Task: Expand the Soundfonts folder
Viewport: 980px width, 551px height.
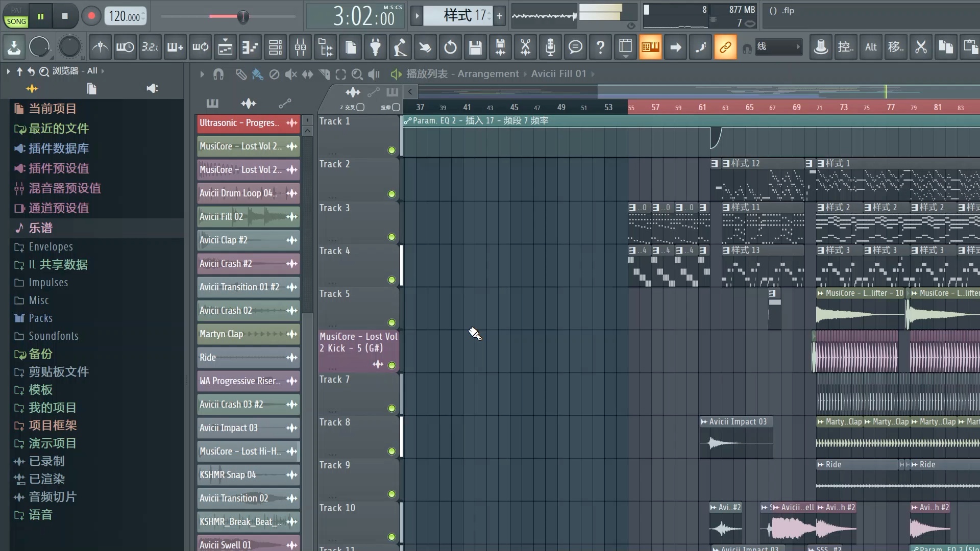Action: [x=54, y=336]
